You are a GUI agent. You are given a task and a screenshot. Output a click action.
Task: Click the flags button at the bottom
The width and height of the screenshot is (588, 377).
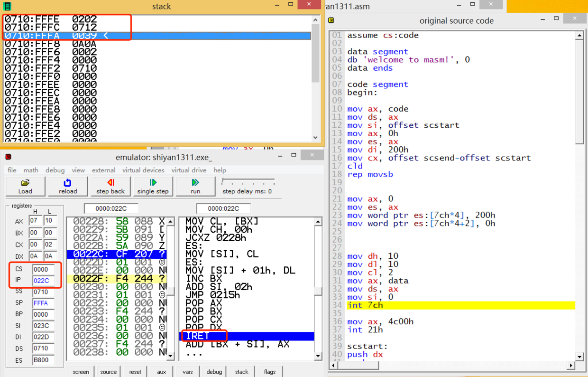[269, 372]
